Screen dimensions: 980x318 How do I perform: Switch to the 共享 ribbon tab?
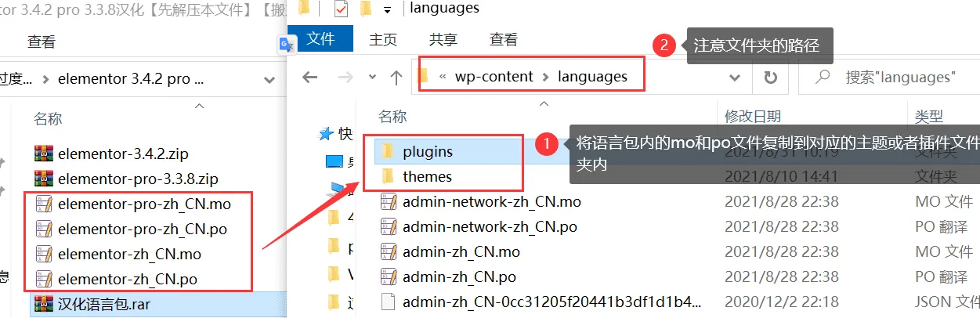(x=443, y=38)
